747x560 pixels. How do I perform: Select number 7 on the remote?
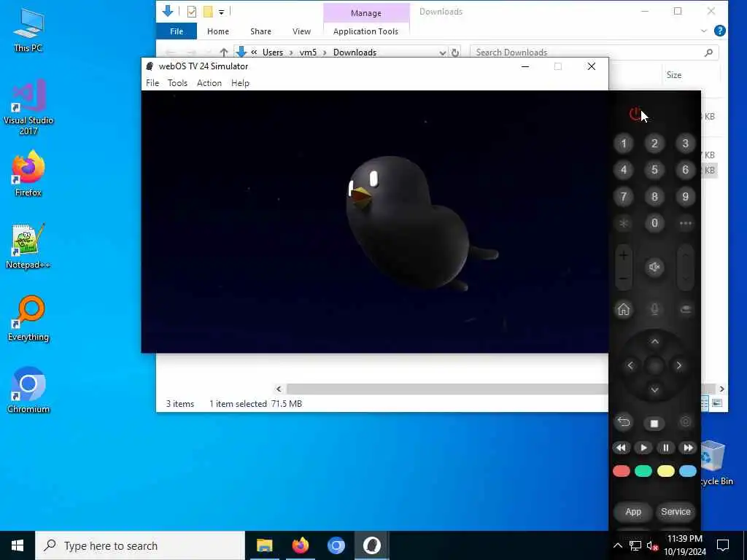pyautogui.click(x=624, y=197)
